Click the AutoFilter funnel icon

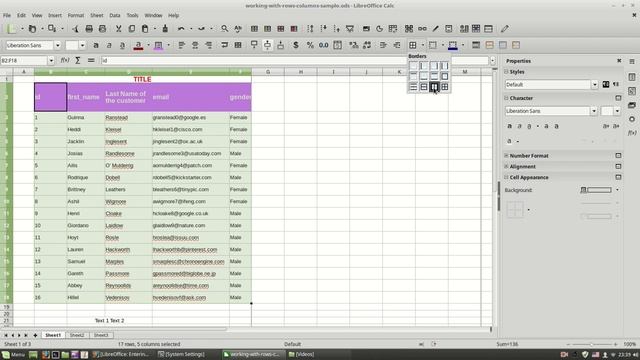coord(350,29)
